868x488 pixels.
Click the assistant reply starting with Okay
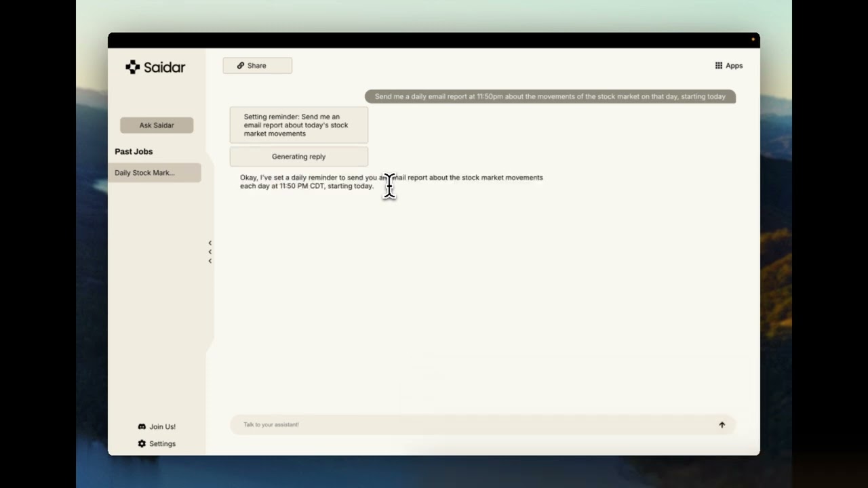pos(391,182)
